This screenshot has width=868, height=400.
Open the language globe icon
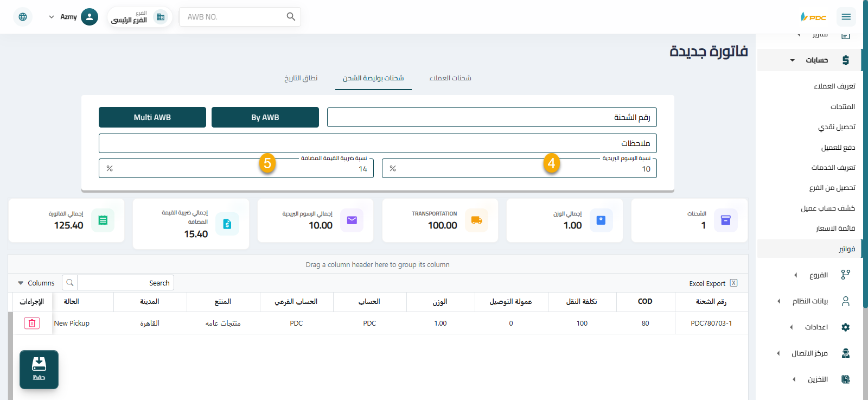tap(23, 17)
